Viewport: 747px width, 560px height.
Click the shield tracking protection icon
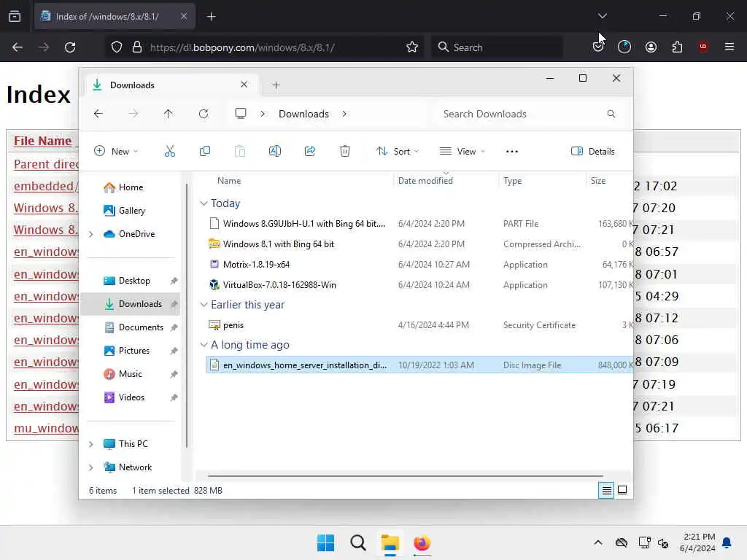[117, 47]
